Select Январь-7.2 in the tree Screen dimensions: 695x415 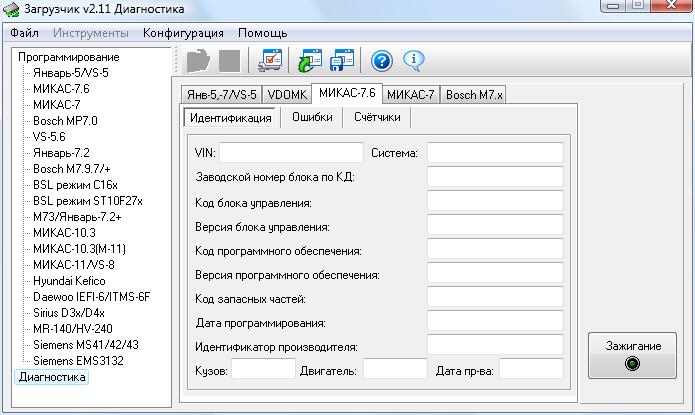(x=61, y=153)
